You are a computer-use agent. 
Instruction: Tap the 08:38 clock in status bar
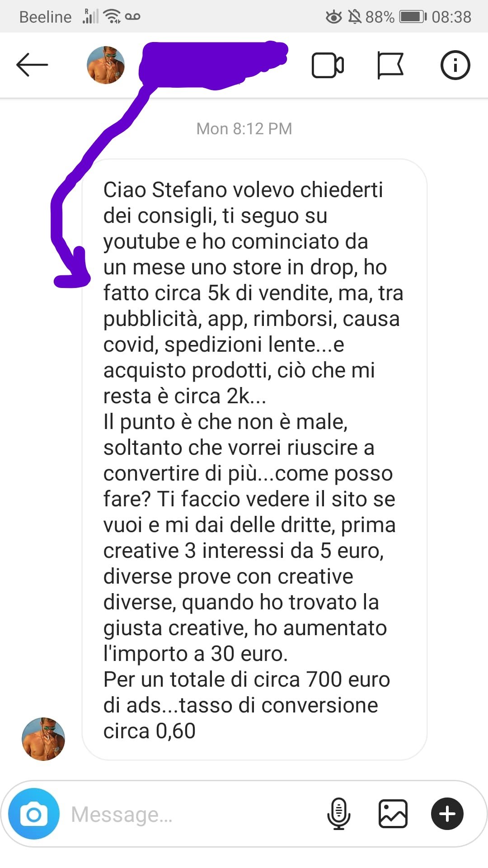pyautogui.click(x=451, y=17)
